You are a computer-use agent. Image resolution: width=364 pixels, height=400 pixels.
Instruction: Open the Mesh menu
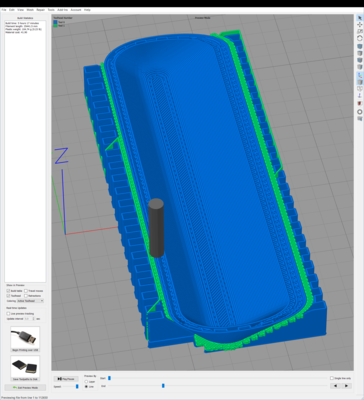click(x=30, y=10)
